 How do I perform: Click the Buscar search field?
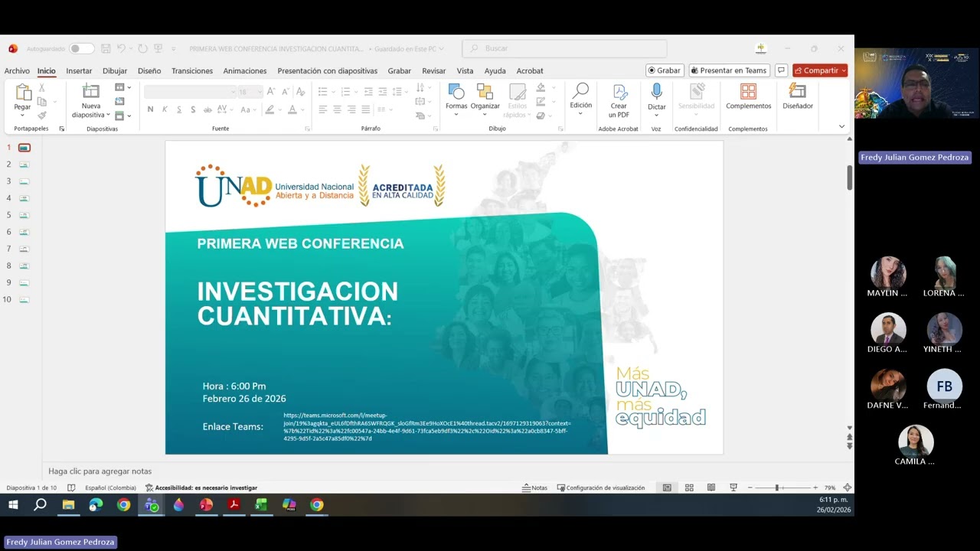click(564, 48)
